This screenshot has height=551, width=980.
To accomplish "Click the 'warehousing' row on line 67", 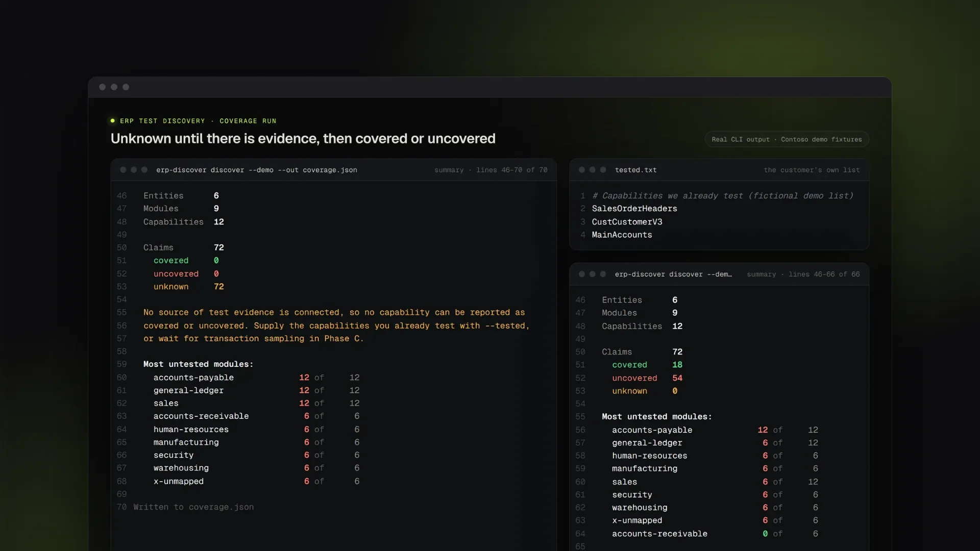I will (257, 468).
